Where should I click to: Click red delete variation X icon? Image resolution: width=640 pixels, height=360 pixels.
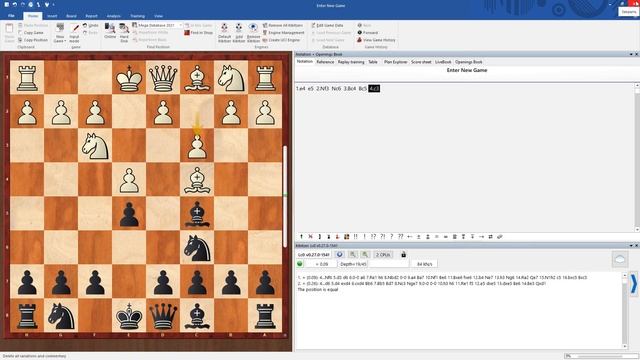(x=310, y=237)
